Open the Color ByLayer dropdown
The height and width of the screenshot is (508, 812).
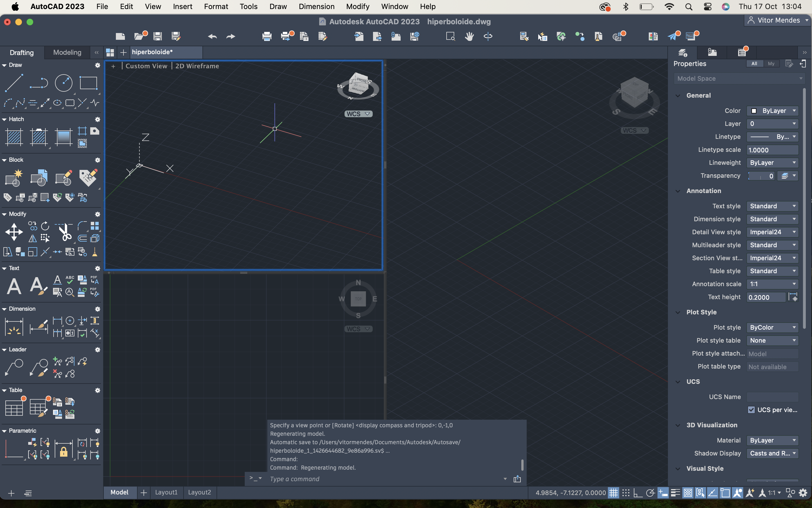click(772, 111)
